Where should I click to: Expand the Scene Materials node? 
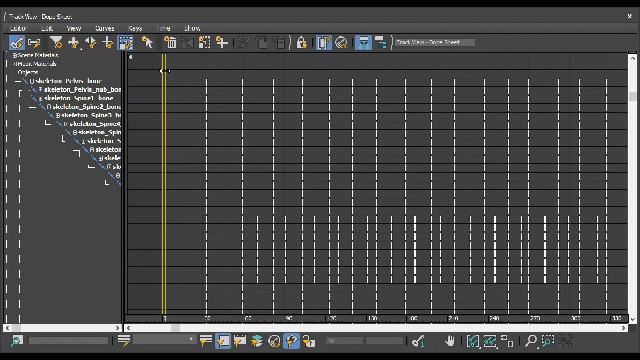(15, 55)
